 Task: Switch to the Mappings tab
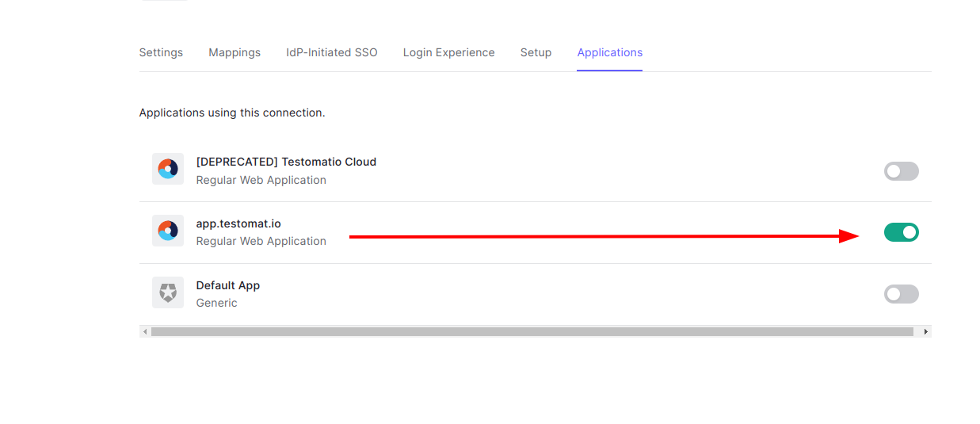click(235, 52)
